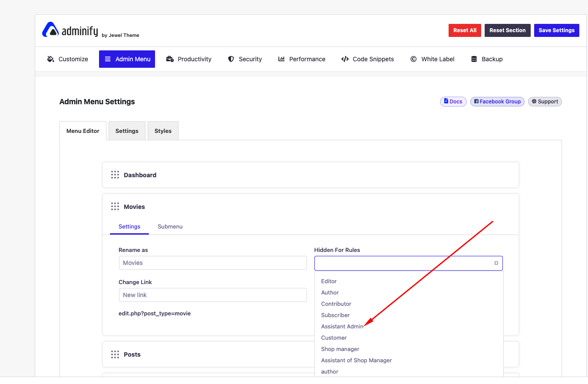
Task: Click the Rename as input field
Action: [213, 263]
